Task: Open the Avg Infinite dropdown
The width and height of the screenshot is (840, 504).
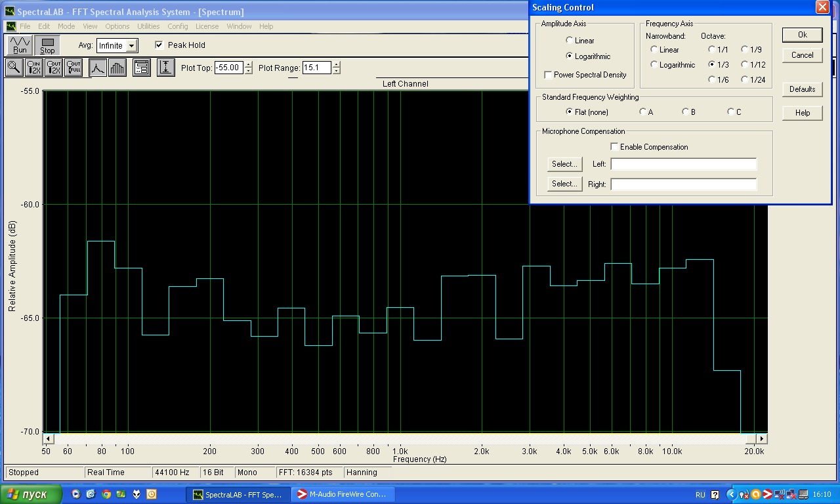Action: pyautogui.click(x=132, y=46)
